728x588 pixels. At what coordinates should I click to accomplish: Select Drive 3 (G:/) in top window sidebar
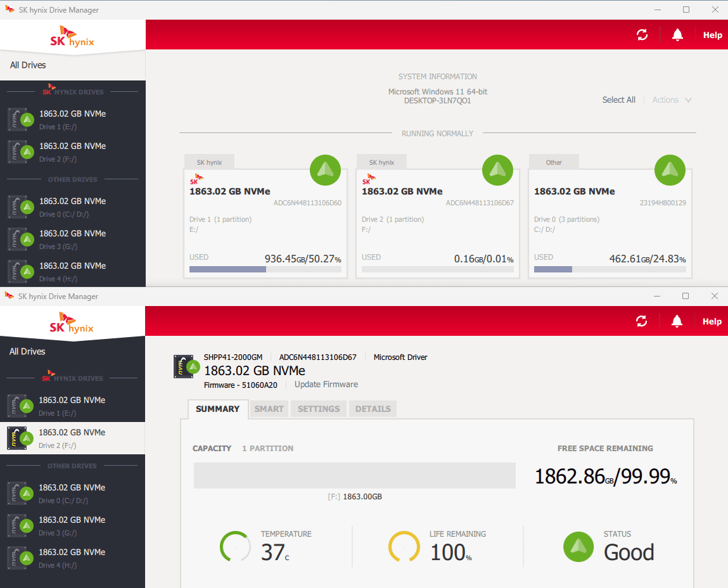[x=73, y=240]
